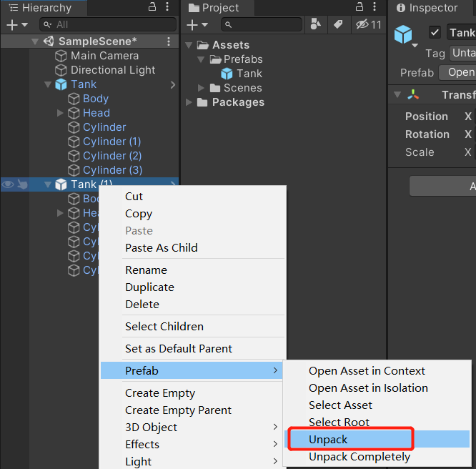Click the Search by Type icon

[x=316, y=24]
